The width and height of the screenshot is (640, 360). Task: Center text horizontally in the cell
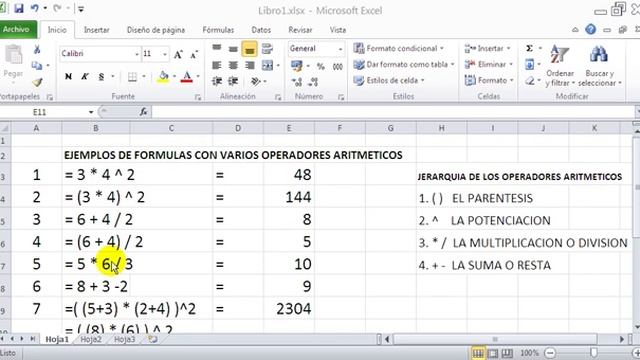[233, 65]
